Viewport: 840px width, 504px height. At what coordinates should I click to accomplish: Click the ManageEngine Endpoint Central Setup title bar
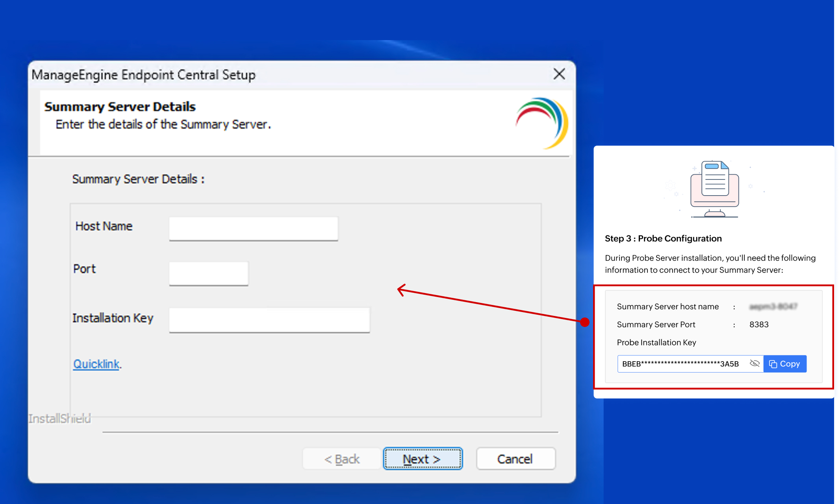click(x=144, y=75)
